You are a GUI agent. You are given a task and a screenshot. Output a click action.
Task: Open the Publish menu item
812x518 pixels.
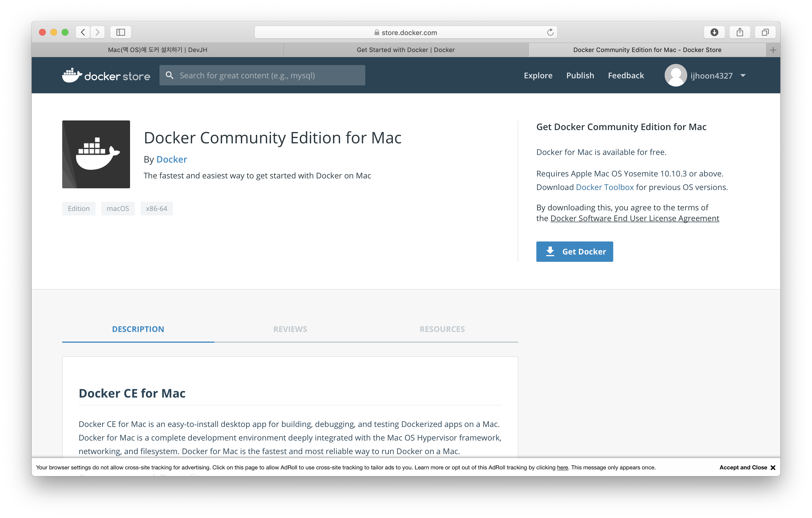pos(580,75)
